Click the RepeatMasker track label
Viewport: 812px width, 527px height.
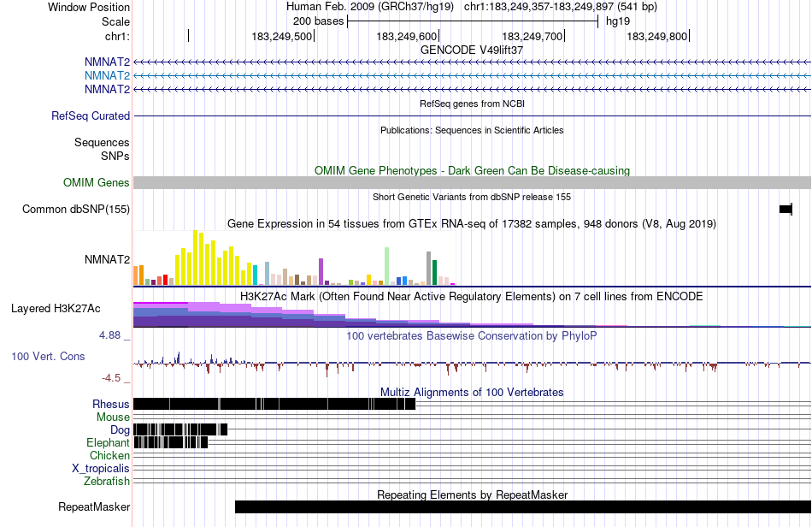point(94,507)
